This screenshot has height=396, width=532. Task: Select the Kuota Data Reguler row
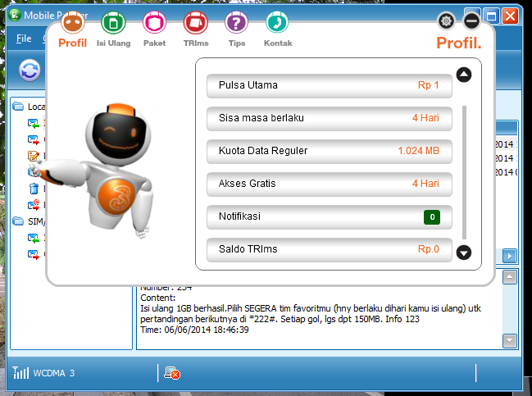[x=329, y=151]
